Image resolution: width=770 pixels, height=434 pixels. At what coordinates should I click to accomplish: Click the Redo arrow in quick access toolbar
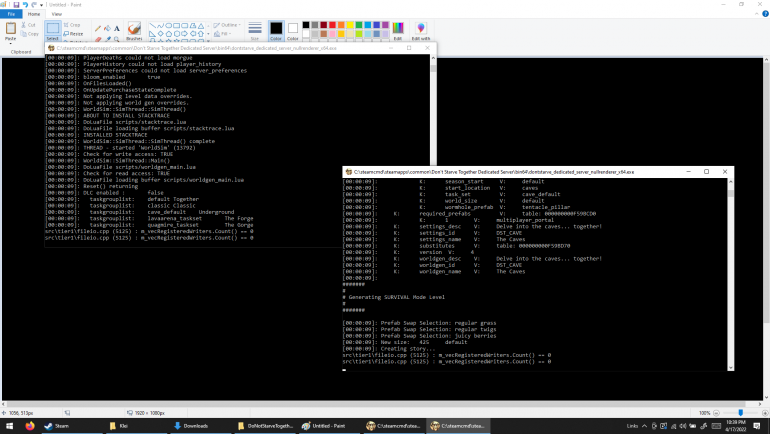point(34,4)
